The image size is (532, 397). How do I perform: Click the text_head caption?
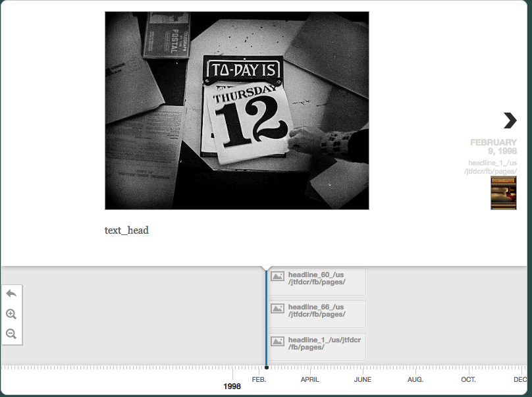(x=126, y=230)
